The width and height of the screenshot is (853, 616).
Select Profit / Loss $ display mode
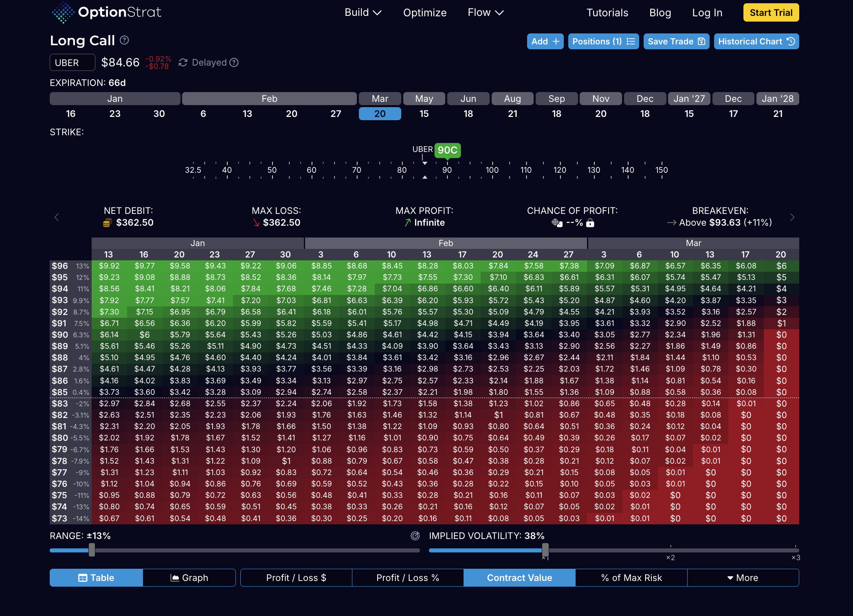click(296, 578)
